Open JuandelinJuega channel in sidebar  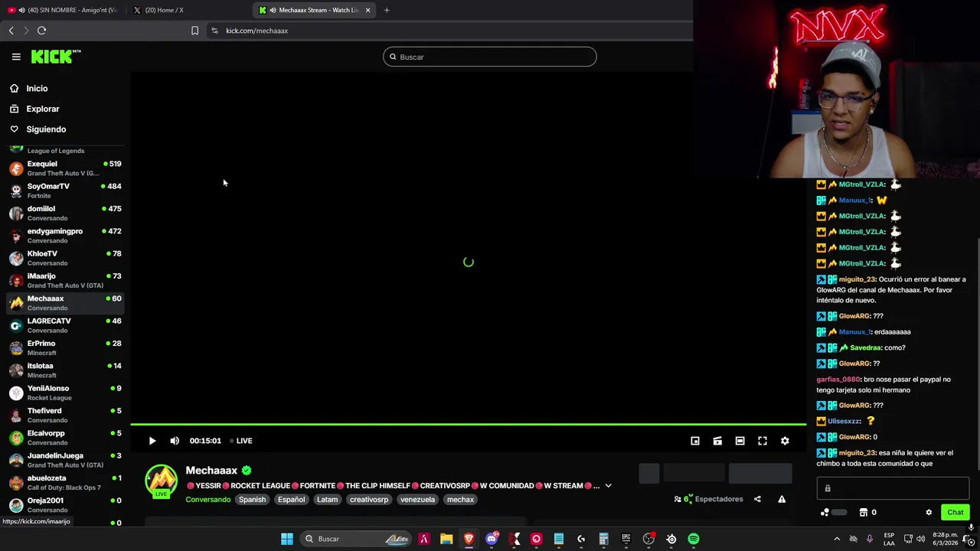click(x=65, y=460)
